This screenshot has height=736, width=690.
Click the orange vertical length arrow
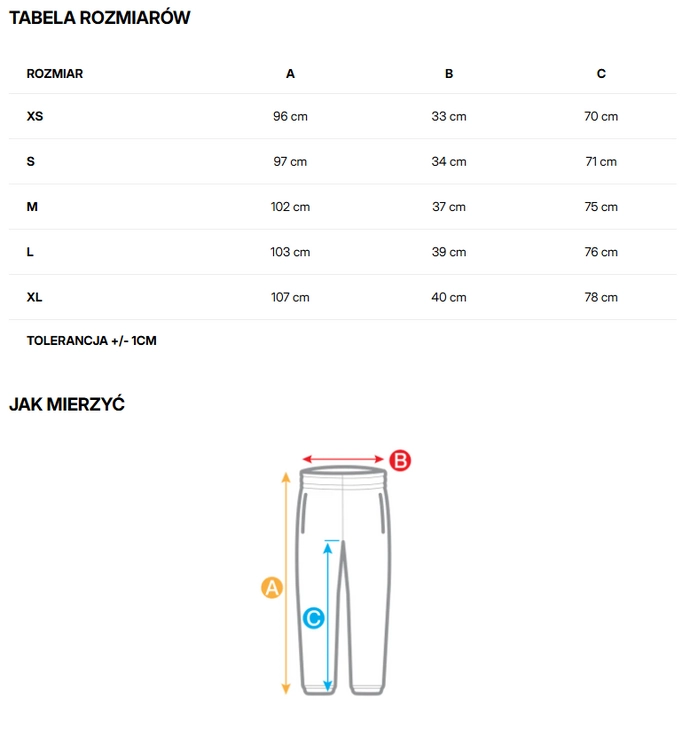pyautogui.click(x=286, y=583)
